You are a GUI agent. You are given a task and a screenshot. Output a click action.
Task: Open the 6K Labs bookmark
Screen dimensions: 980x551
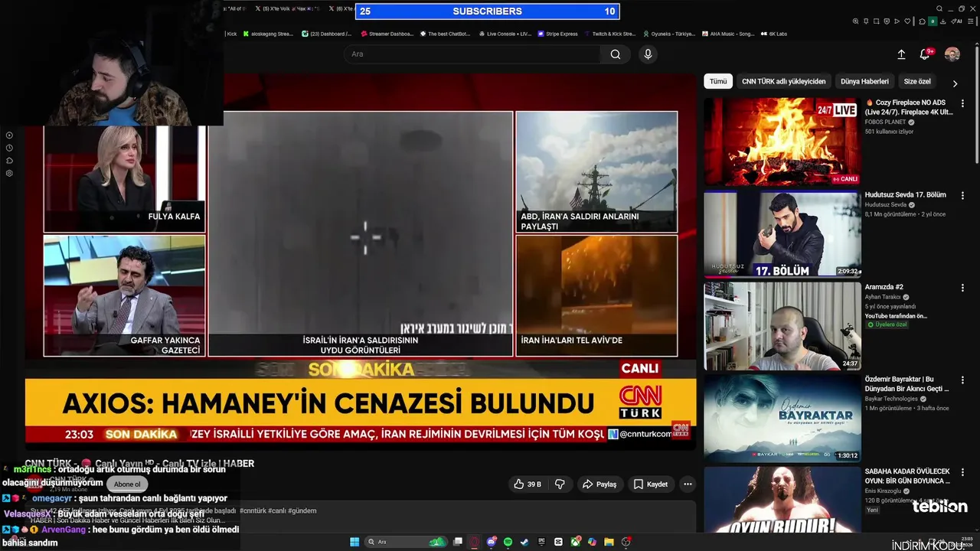tap(774, 34)
